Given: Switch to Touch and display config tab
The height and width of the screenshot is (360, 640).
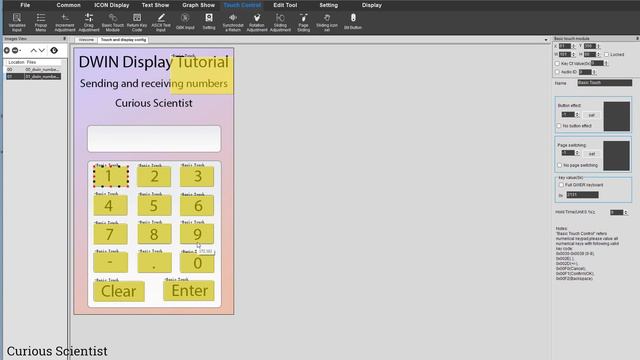Looking at the screenshot, I should 123,40.
